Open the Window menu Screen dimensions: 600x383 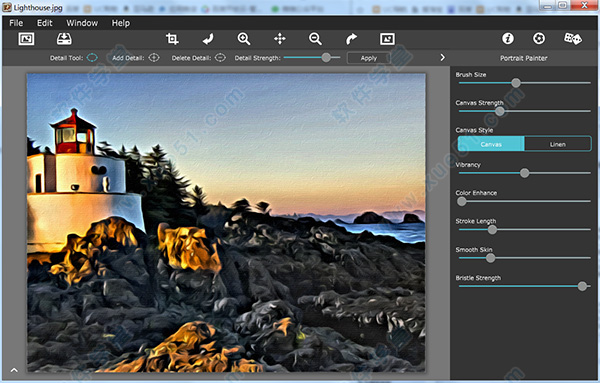(x=82, y=23)
